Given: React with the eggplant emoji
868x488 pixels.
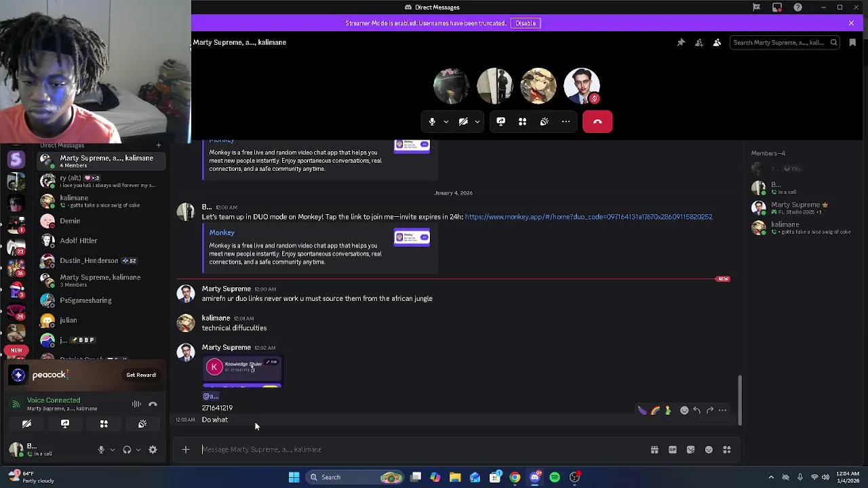Looking at the screenshot, I should point(642,410).
